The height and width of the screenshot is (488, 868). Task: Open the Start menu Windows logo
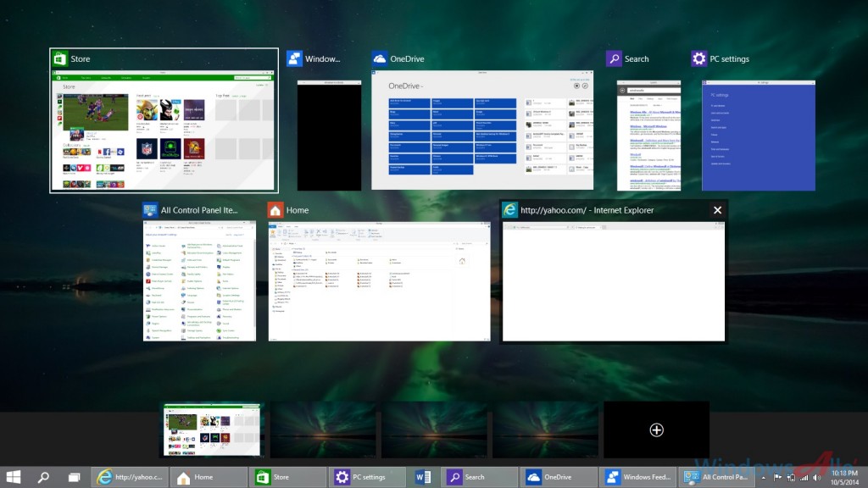(x=14, y=477)
